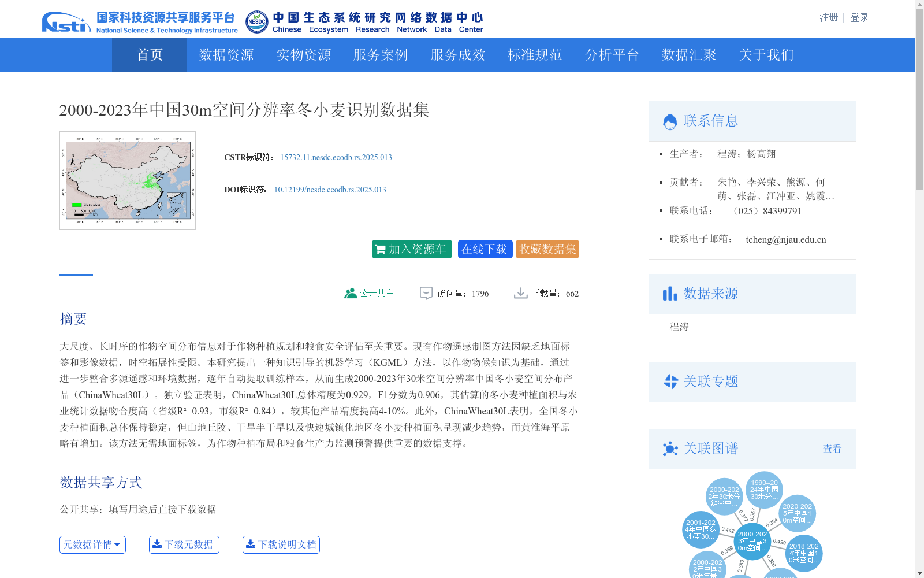The image size is (924, 578).
Task: Click the download count tray icon
Action: [x=520, y=294]
